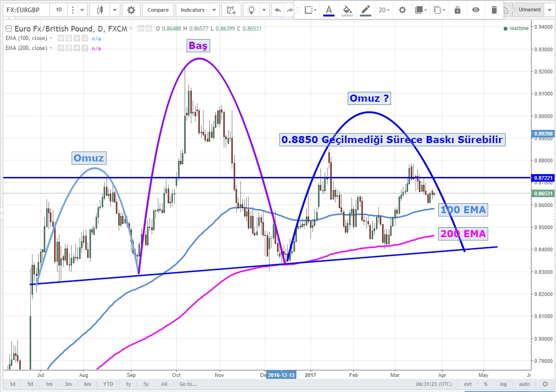Toggle drawing visibility with eye icon
The image size is (556, 392).
tap(476, 10)
